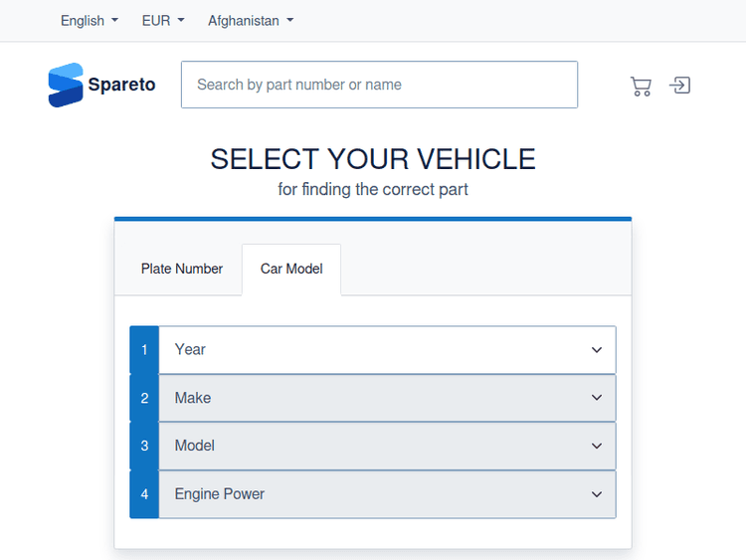Image resolution: width=746 pixels, height=560 pixels.
Task: Click the step 4 number badge
Action: [144, 494]
